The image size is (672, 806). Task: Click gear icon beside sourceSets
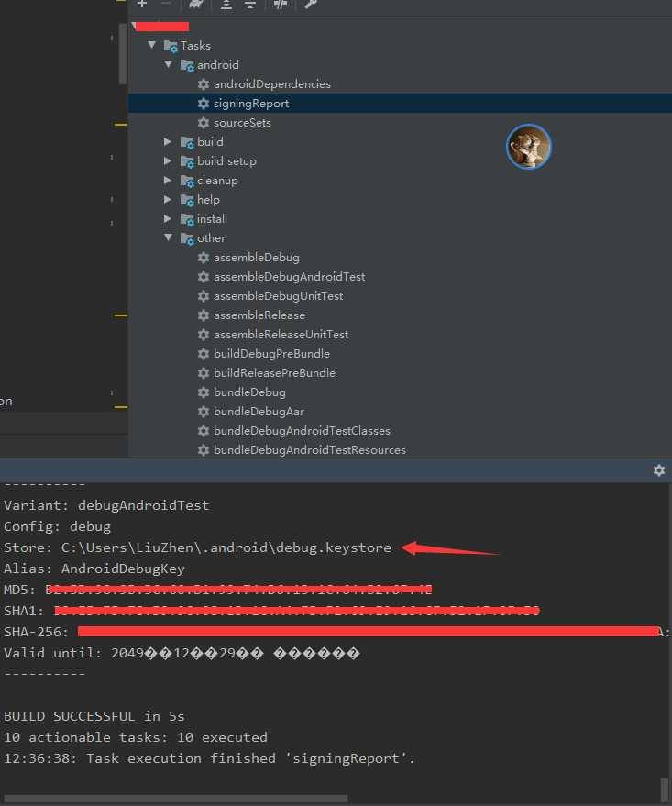pyautogui.click(x=204, y=122)
